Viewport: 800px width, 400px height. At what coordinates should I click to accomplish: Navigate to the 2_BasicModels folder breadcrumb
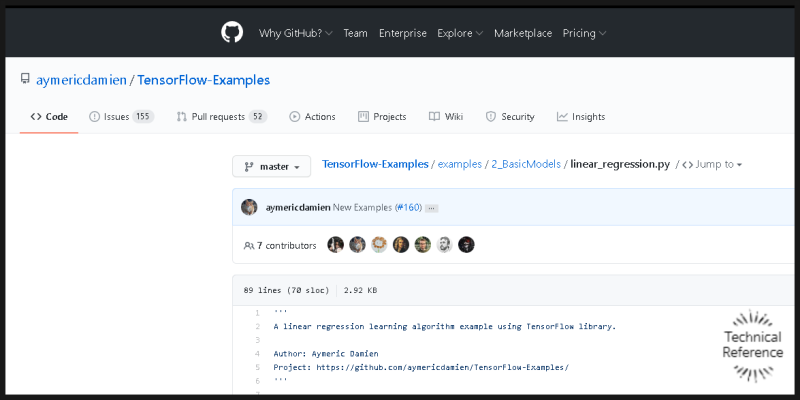526,164
